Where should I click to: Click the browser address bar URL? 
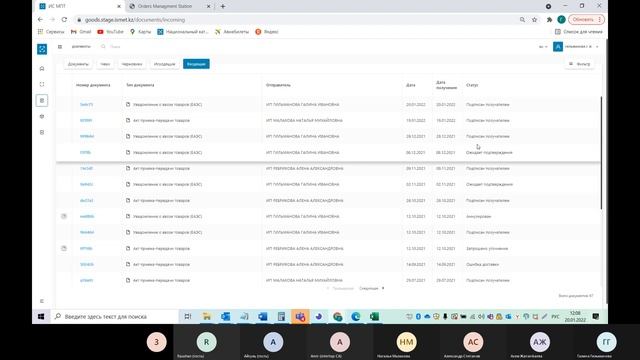(135, 20)
